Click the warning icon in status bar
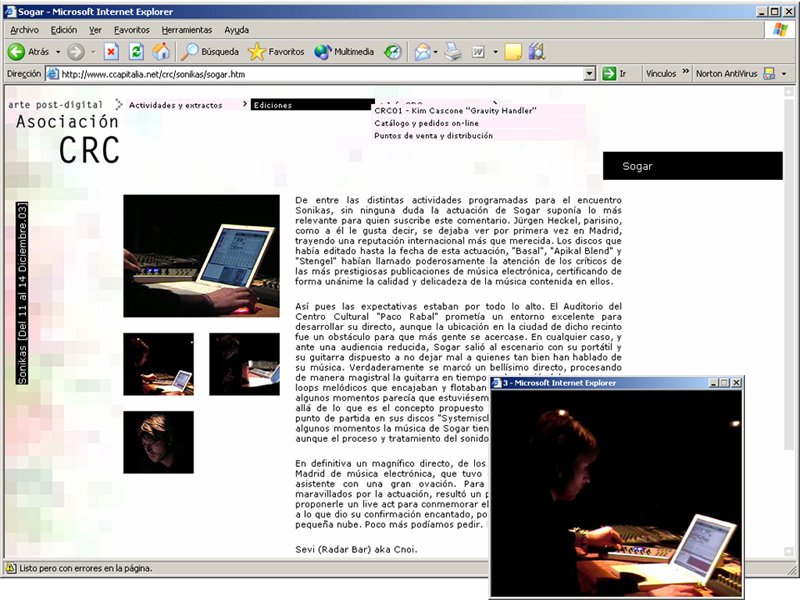Viewport: 800px width, 600px height. click(x=10, y=568)
